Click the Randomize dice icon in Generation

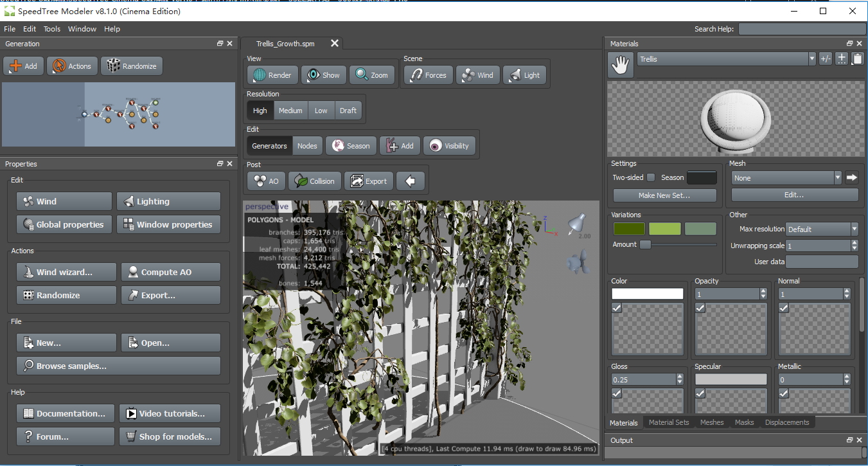[x=113, y=66]
